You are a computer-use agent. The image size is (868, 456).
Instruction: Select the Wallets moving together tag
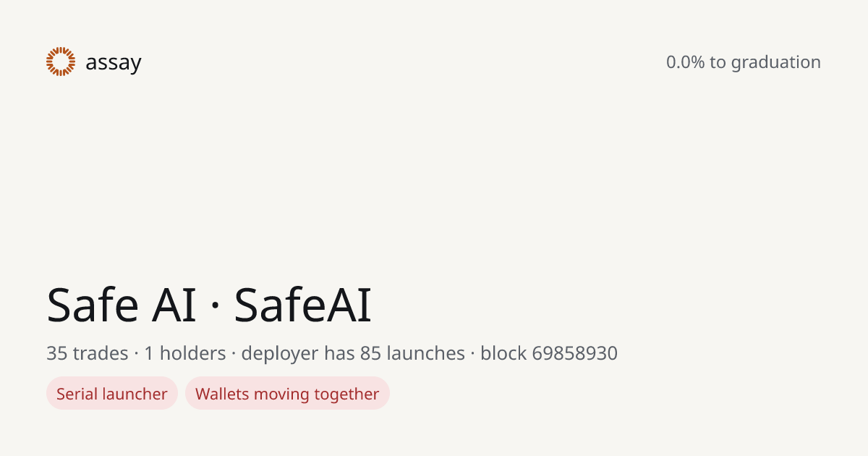pos(287,393)
